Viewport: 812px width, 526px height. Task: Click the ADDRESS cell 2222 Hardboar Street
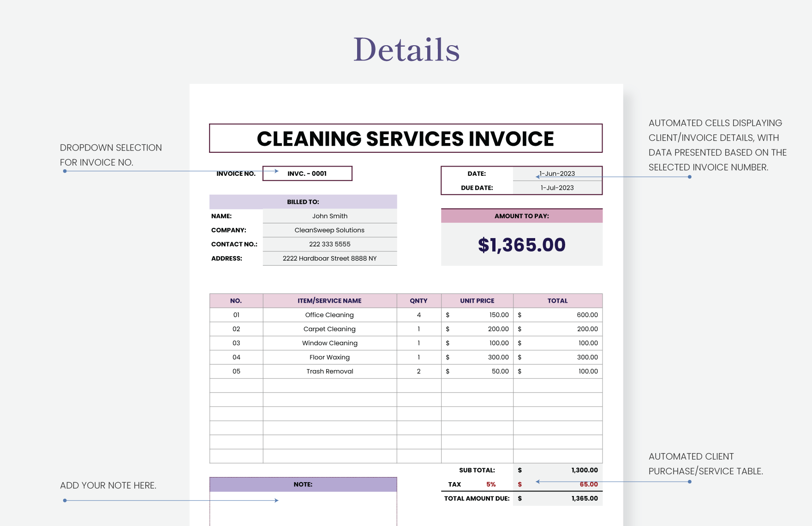point(330,258)
